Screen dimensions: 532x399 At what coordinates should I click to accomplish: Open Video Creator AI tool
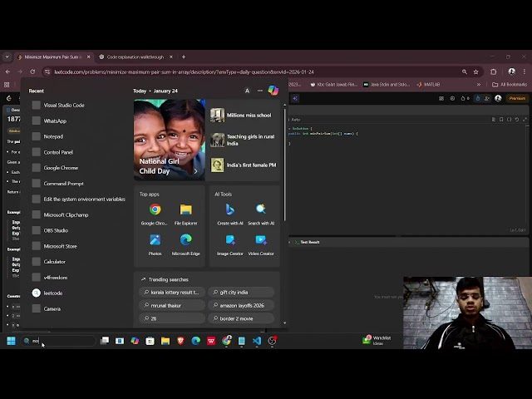(260, 242)
